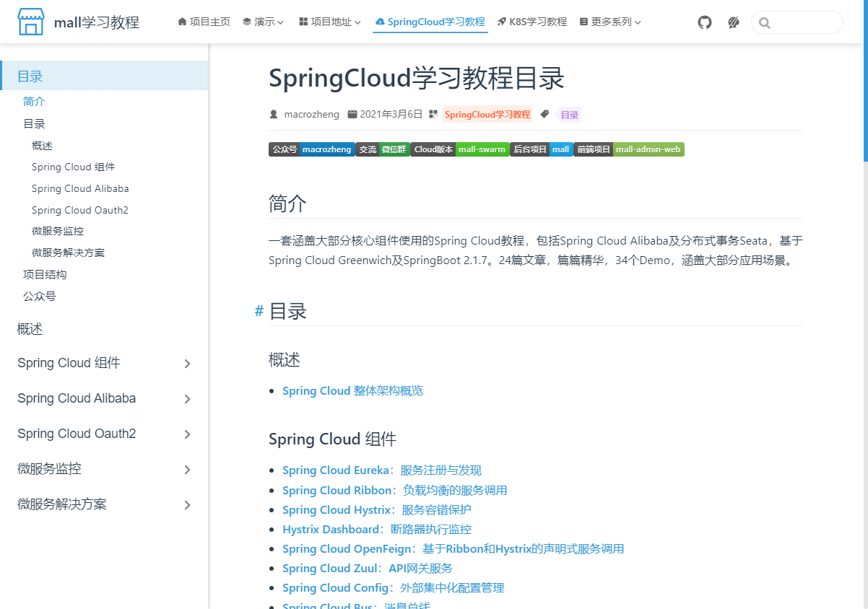Viewport: 868px width, 609px height.
Task: Click the # anchor beside 目录 heading
Action: tap(259, 311)
